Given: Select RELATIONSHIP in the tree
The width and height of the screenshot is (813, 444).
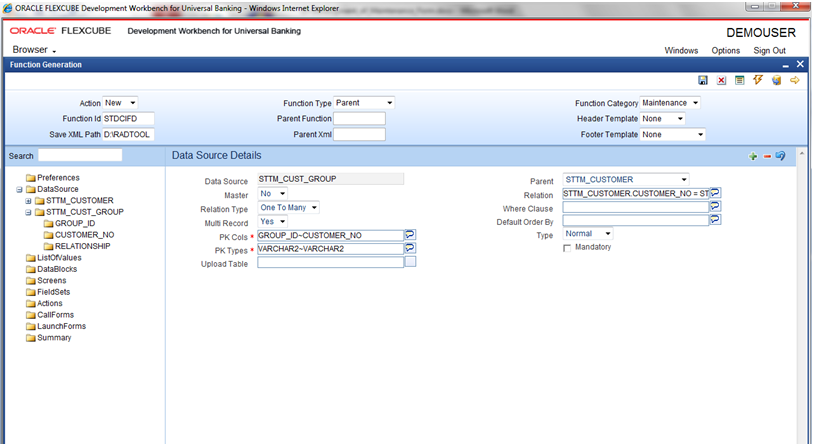Looking at the screenshot, I should pos(82,246).
